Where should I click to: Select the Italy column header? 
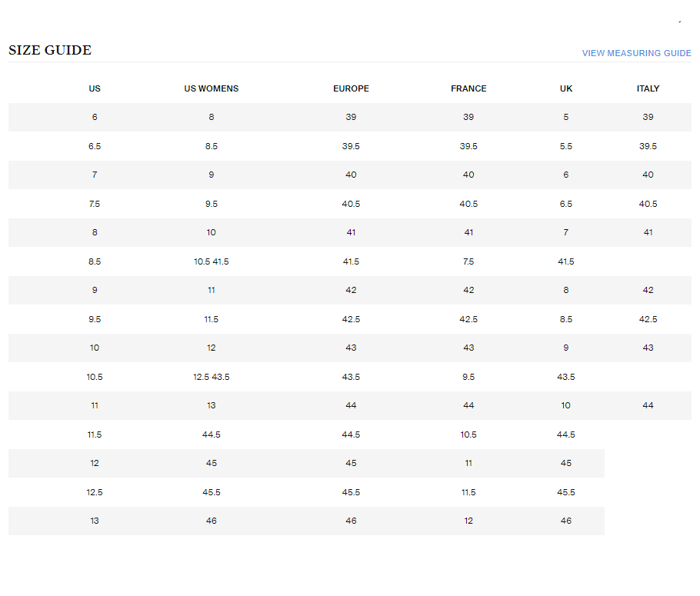(x=648, y=88)
